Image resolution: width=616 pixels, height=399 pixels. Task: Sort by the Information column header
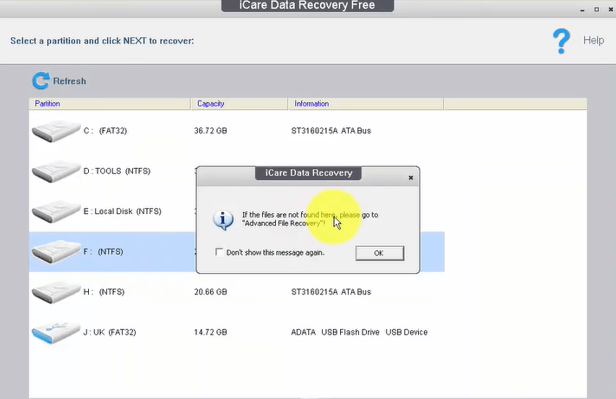coord(366,104)
